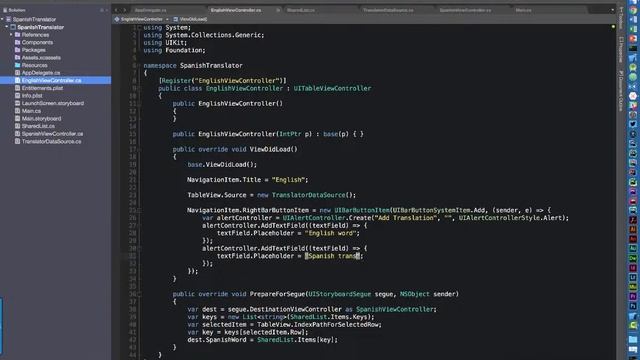Click "using Foundation;" line
This screenshot has width=640, height=360.
[174, 50]
